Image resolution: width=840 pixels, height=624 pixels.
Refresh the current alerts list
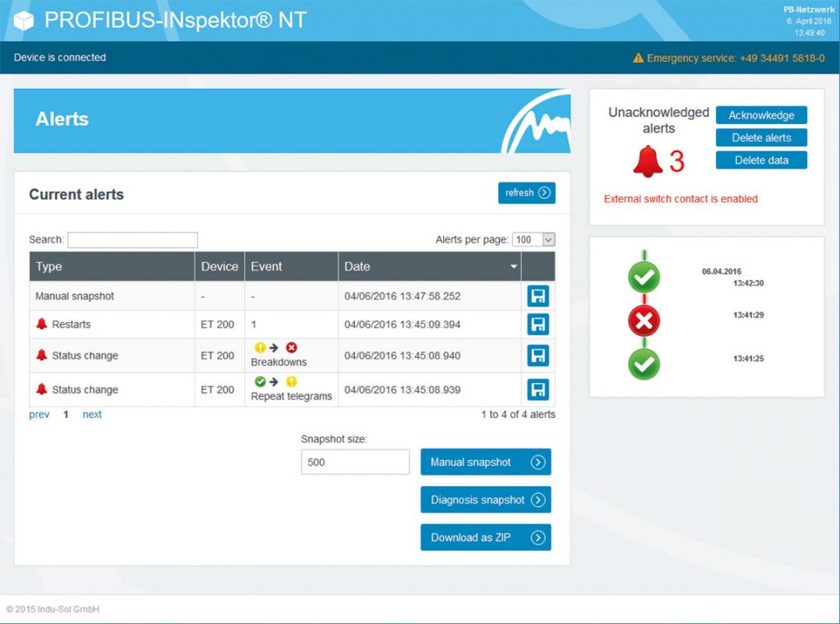coord(526,193)
